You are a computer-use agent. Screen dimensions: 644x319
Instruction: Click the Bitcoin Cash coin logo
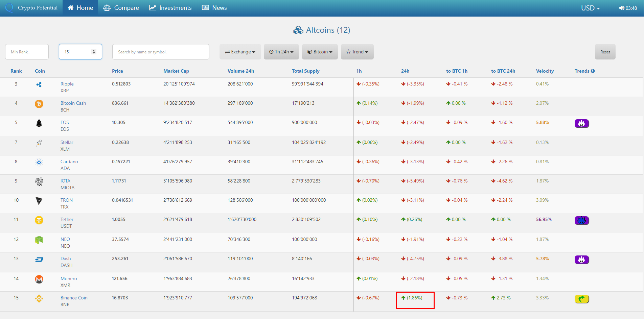click(x=39, y=104)
